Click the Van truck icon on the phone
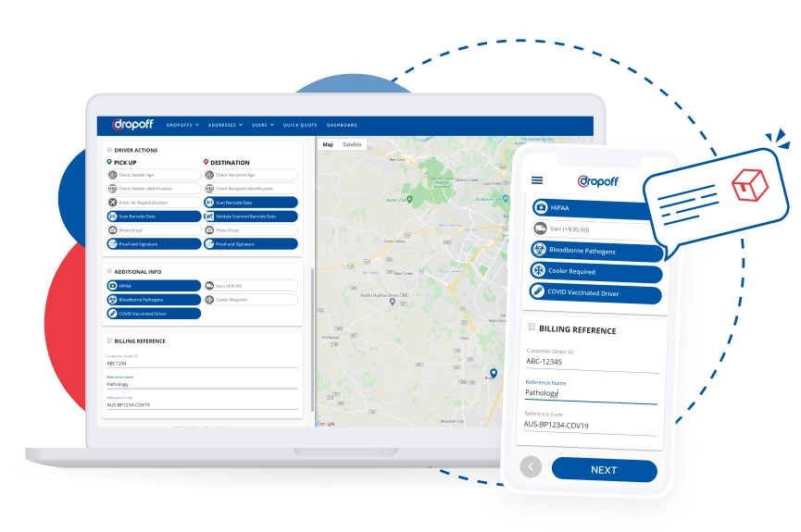The height and width of the screenshot is (532, 801). pos(541,229)
